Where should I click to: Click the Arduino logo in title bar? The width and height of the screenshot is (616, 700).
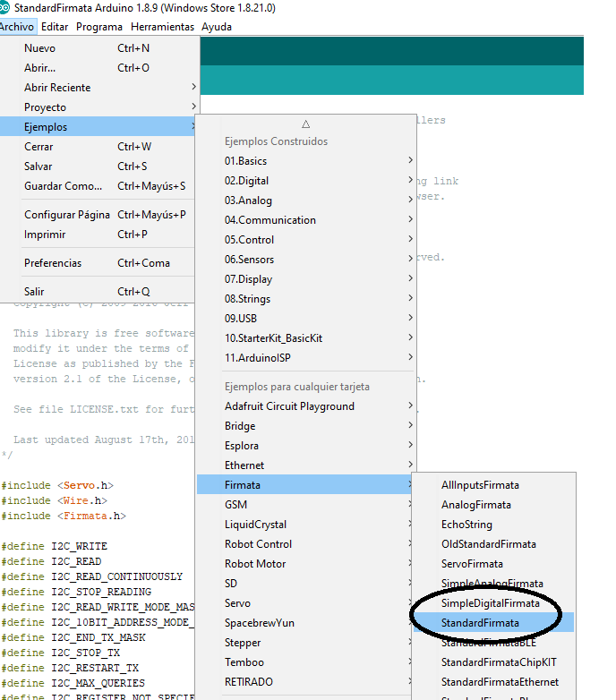coord(5,8)
